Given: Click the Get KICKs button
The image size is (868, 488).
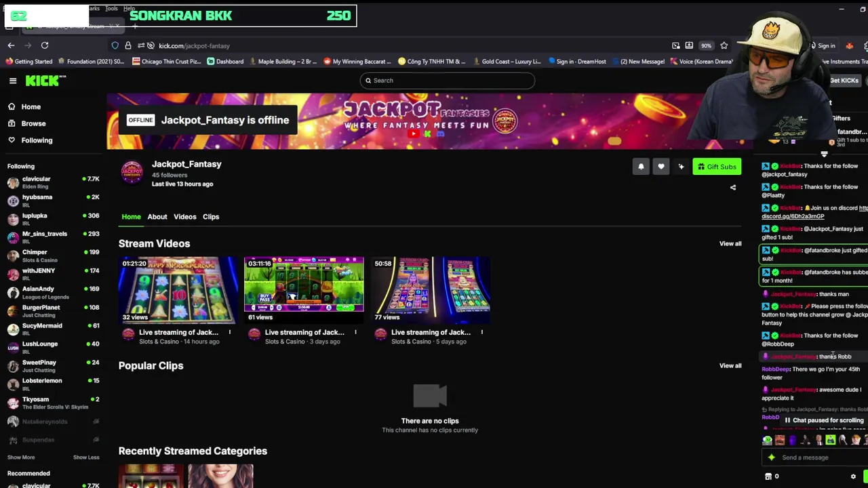Looking at the screenshot, I should [844, 81].
